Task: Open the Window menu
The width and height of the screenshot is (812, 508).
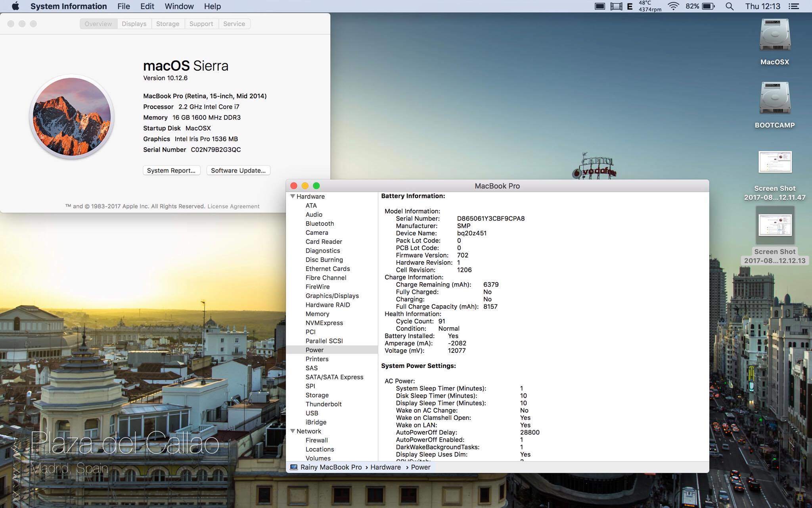Action: (179, 6)
